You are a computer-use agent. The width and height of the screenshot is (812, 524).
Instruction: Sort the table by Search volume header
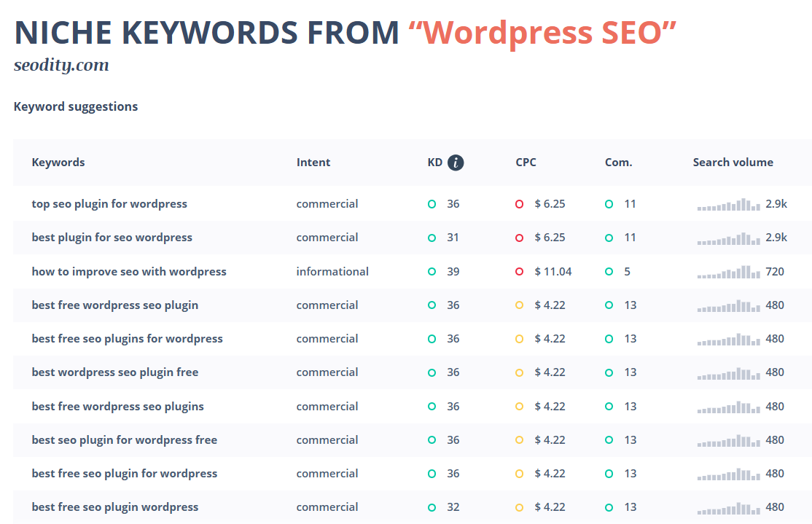tap(733, 162)
